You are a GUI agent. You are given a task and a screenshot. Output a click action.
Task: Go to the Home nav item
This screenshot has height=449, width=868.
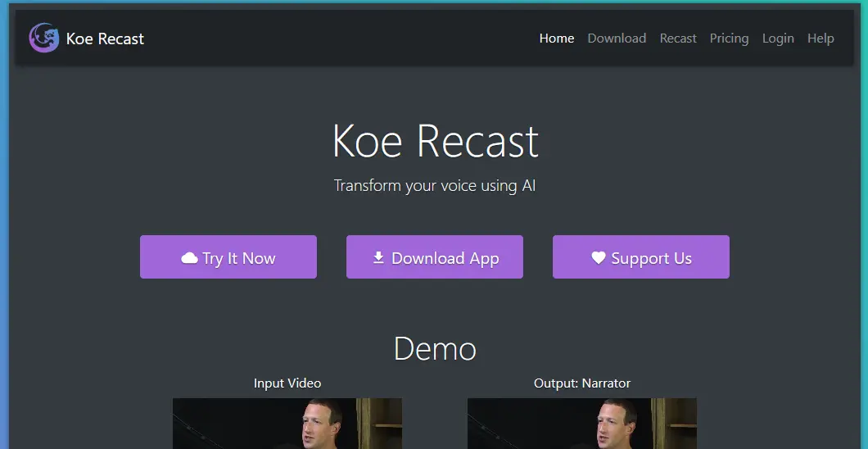click(556, 39)
